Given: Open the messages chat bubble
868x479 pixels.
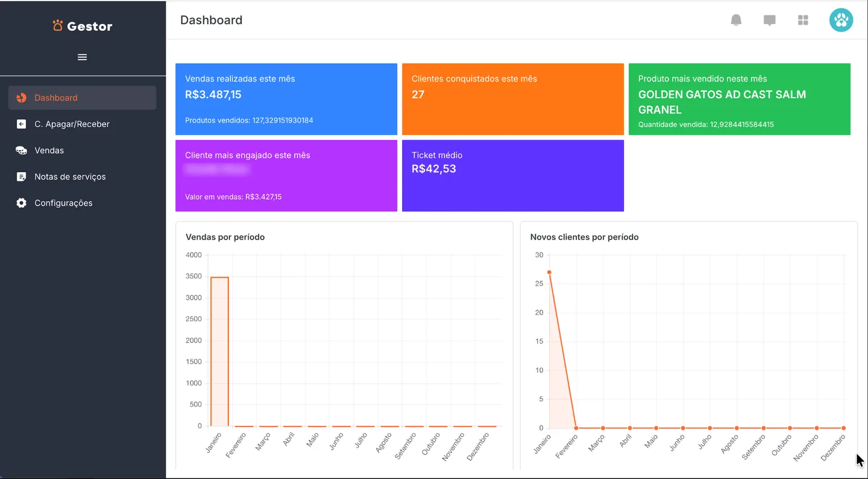Looking at the screenshot, I should click(769, 21).
